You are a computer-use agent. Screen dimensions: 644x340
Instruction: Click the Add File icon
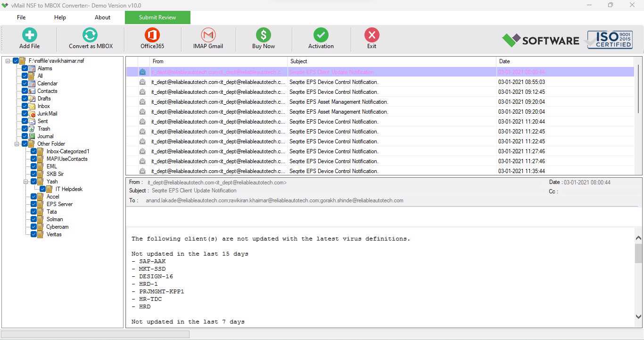[29, 35]
